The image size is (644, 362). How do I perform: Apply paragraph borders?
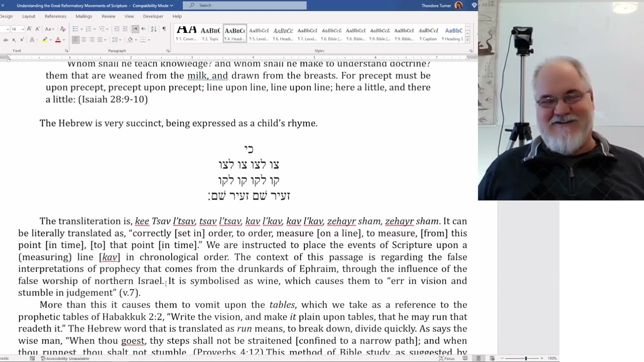pyautogui.click(x=143, y=40)
